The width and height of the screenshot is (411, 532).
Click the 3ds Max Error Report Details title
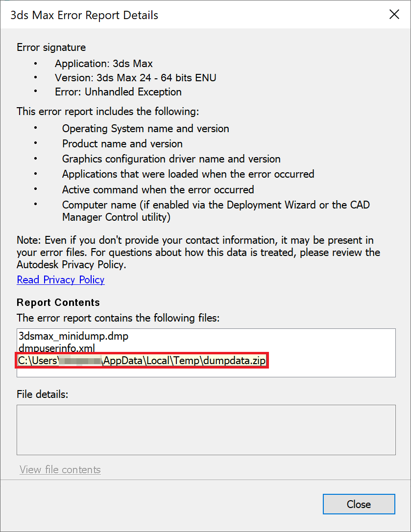[84, 15]
